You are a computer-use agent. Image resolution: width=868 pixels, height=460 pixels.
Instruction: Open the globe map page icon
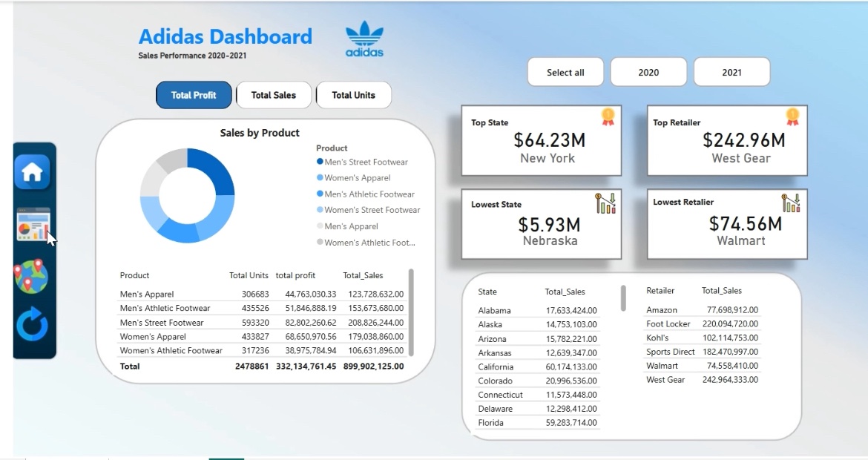32,276
